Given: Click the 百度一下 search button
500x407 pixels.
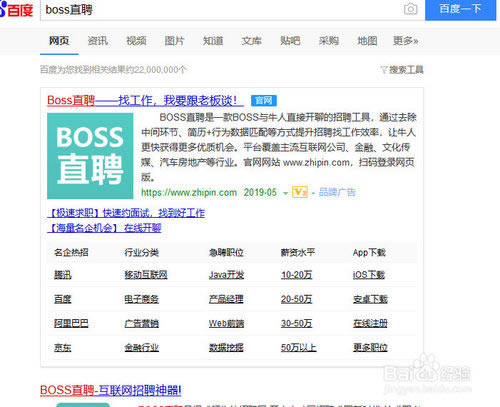Looking at the screenshot, I should pos(460,9).
